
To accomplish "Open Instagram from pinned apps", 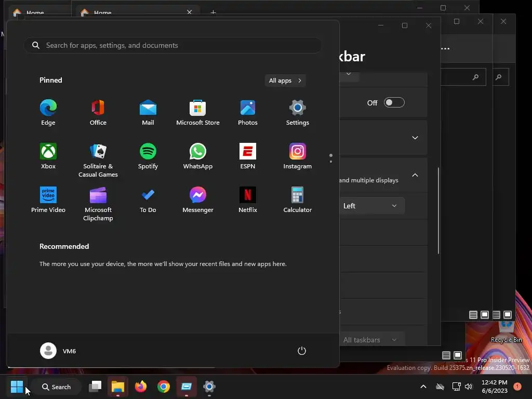I will tap(298, 156).
